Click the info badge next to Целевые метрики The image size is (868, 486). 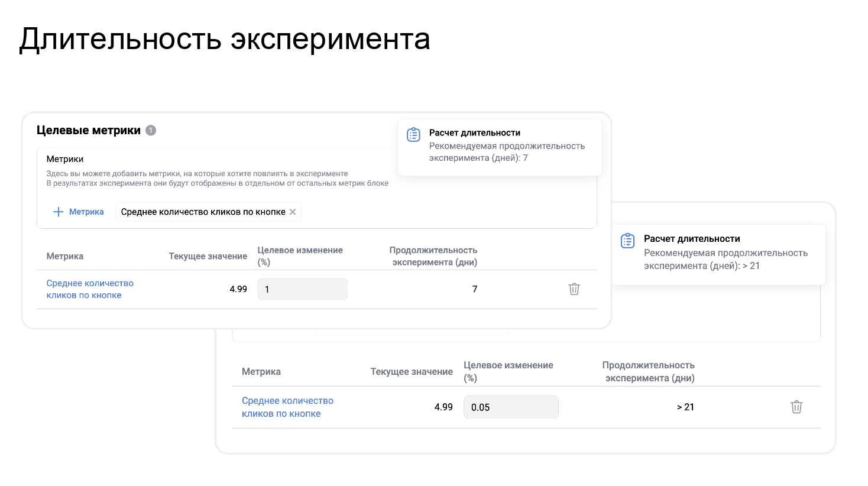[x=151, y=130]
